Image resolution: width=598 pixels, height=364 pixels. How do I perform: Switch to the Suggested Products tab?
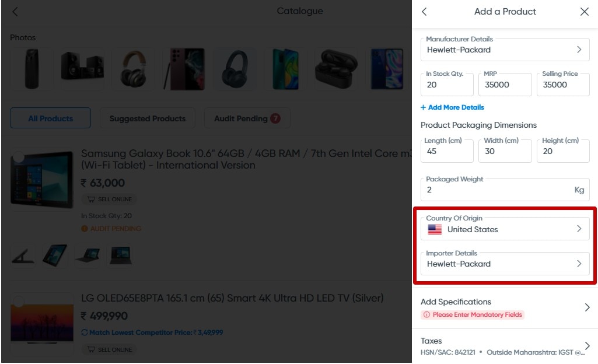147,118
